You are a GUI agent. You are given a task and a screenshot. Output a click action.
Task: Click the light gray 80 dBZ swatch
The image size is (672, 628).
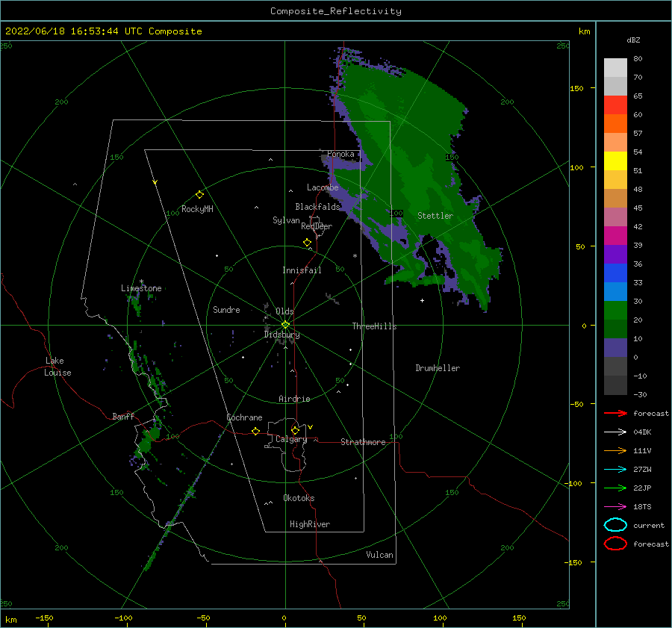coord(615,67)
